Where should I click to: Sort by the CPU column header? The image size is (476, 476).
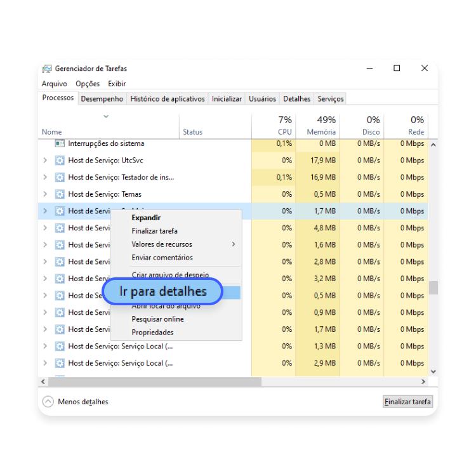pyautogui.click(x=274, y=126)
